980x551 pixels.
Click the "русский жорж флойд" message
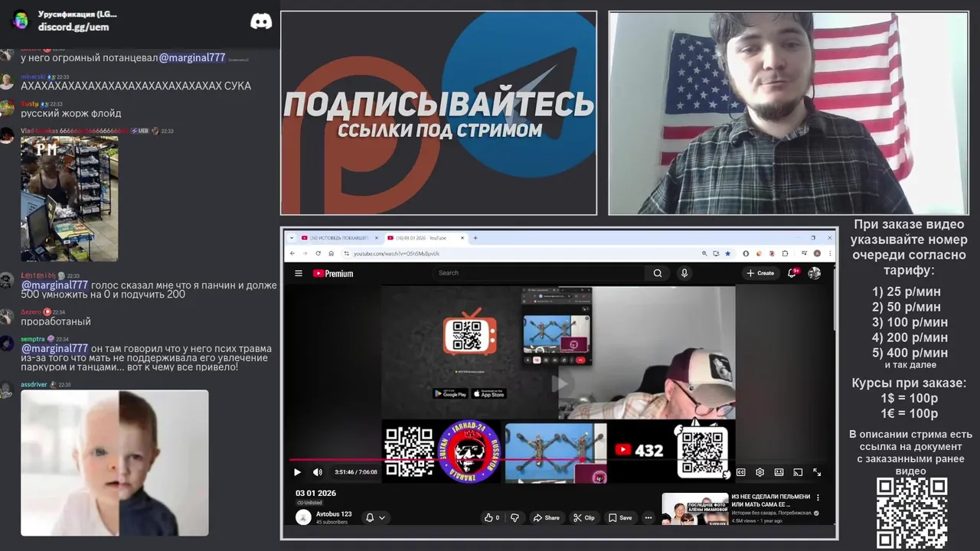pos(71,113)
